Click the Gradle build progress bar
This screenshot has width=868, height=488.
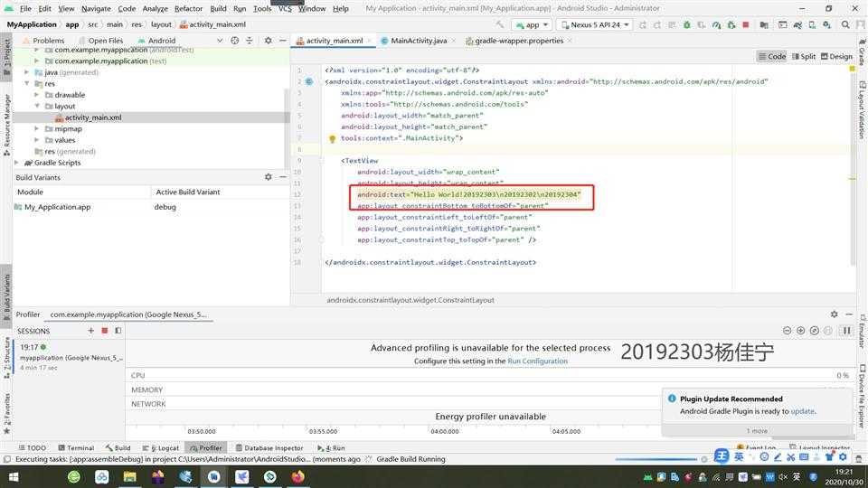pyautogui.click(x=656, y=459)
